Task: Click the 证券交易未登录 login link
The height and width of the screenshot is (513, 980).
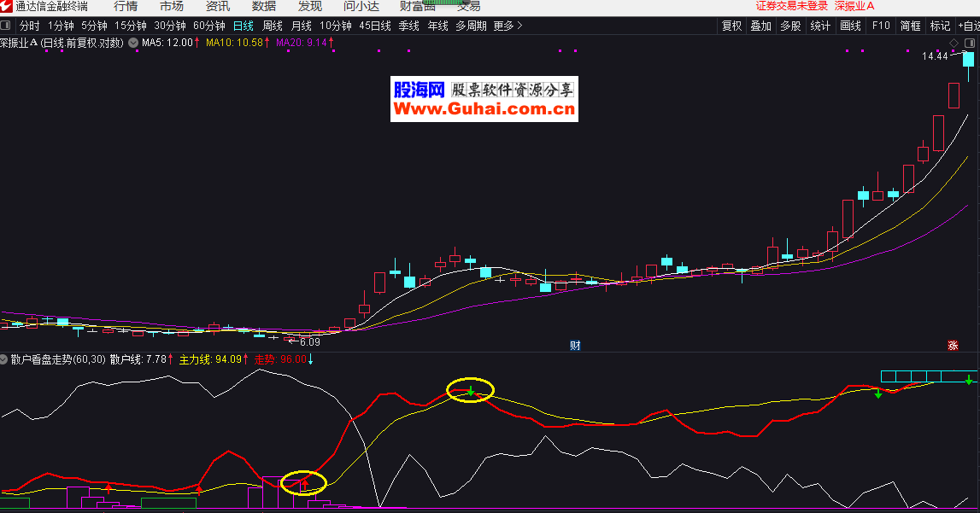Action: coord(791,6)
